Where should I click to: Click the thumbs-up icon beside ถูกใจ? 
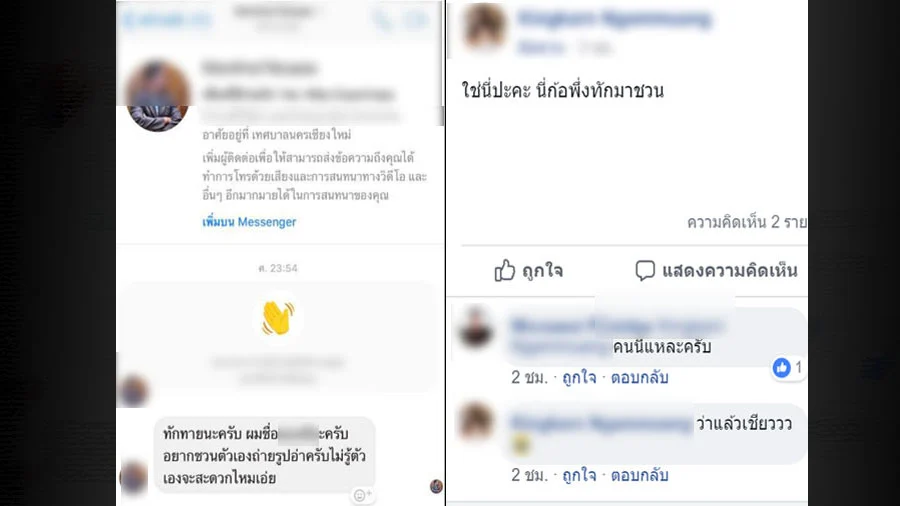pyautogui.click(x=505, y=270)
